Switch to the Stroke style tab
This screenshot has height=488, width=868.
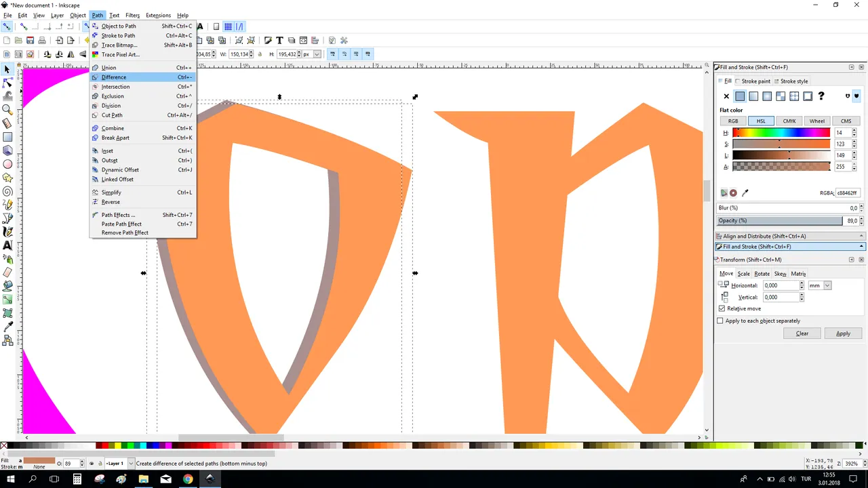click(x=791, y=81)
